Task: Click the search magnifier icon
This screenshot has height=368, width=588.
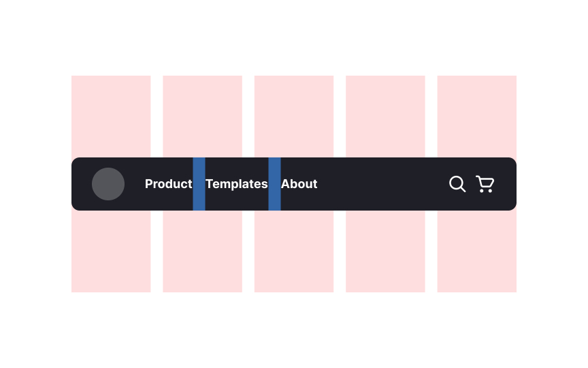Action: click(457, 184)
